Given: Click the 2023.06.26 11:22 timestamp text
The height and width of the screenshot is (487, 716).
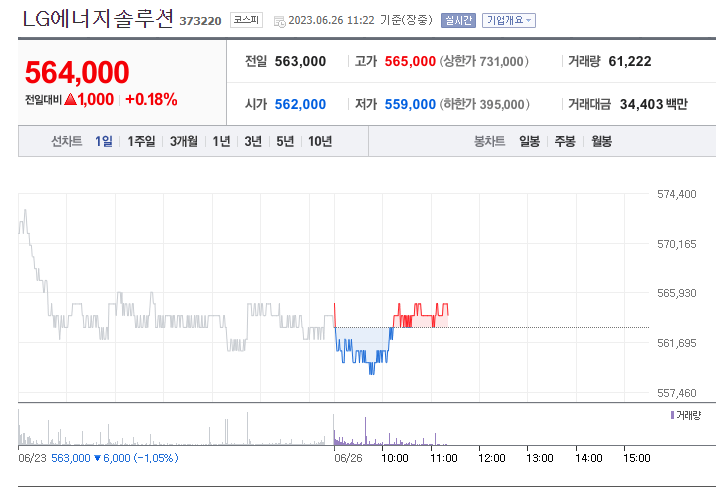Looking at the screenshot, I should point(331,21).
